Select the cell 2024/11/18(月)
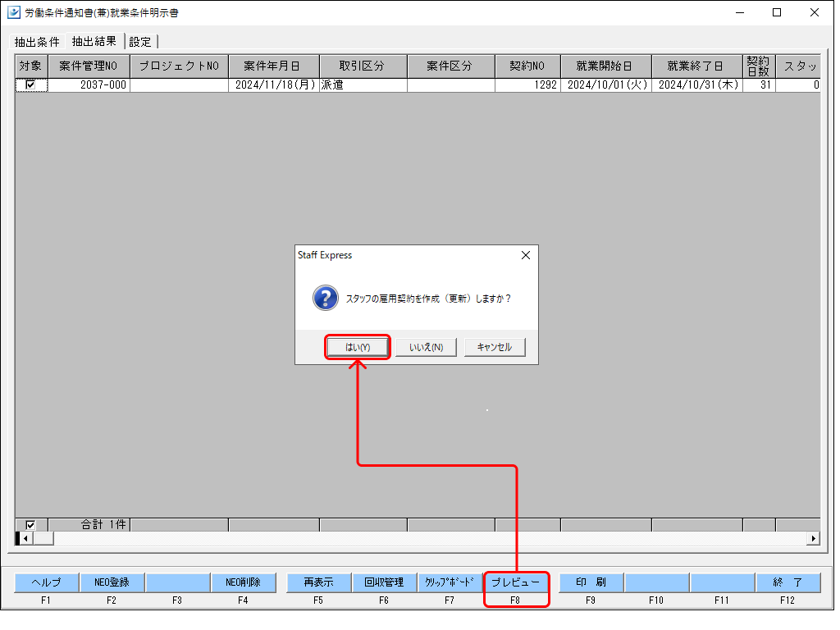This screenshot has height=630, width=840. 274,85
